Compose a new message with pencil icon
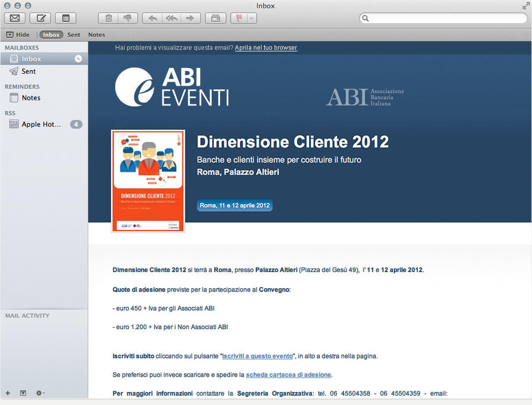Screen dimensions: 532x405 [x=40, y=18]
